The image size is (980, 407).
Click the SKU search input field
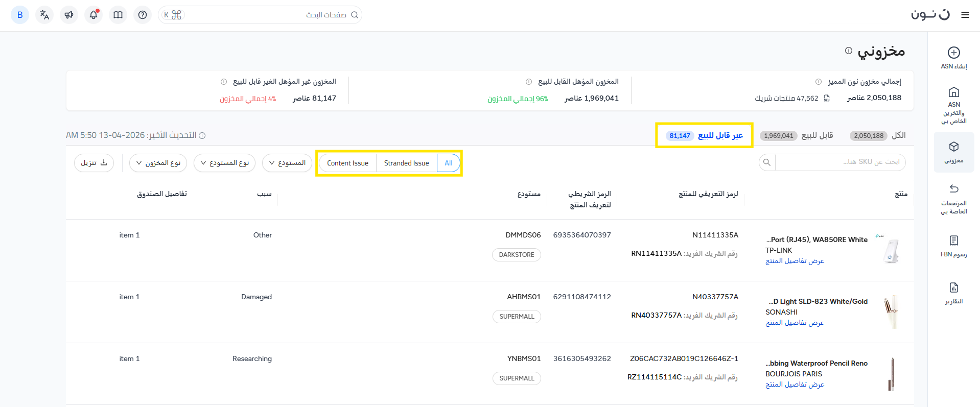point(841,162)
